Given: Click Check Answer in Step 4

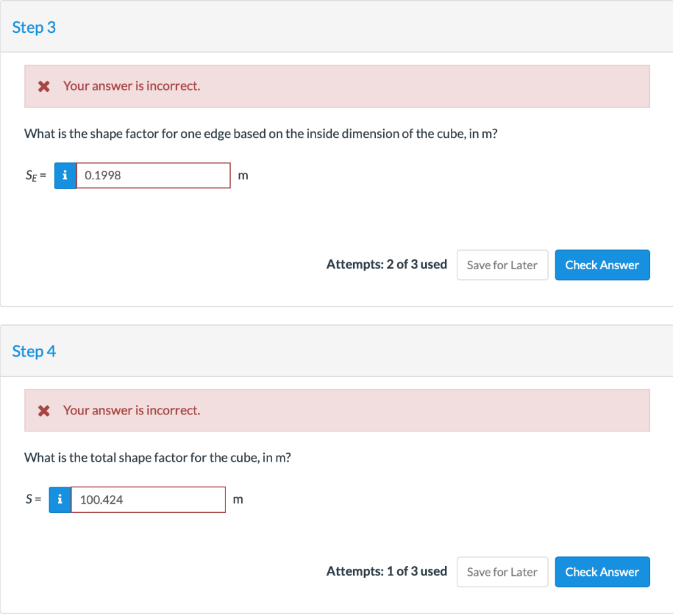Looking at the screenshot, I should pyautogui.click(x=602, y=572).
